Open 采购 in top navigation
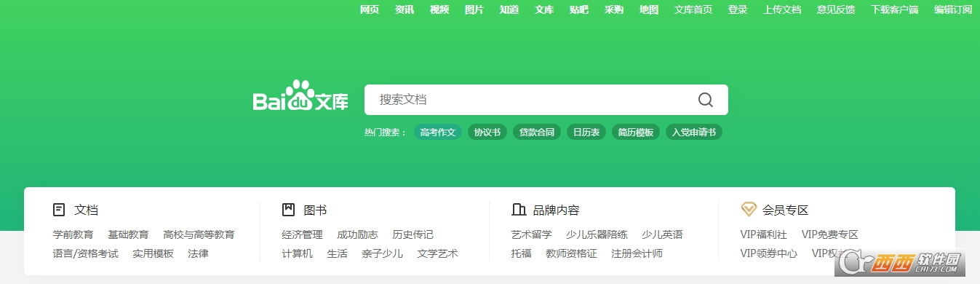The image size is (980, 284). point(614,9)
